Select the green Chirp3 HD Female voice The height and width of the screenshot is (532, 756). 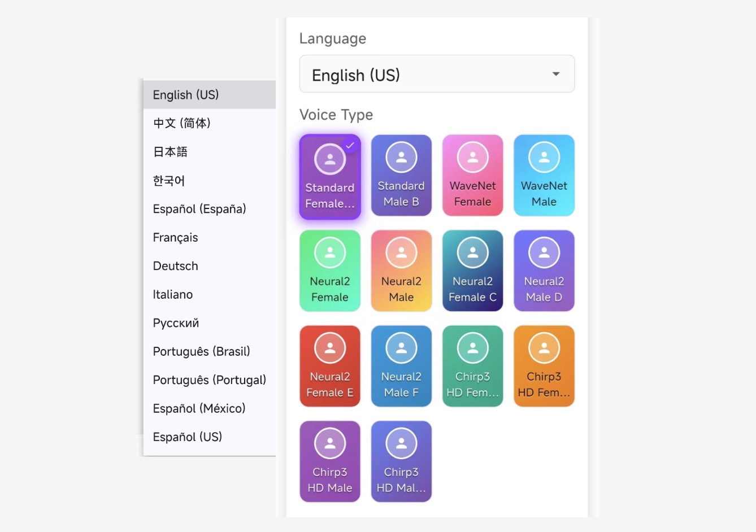472,366
